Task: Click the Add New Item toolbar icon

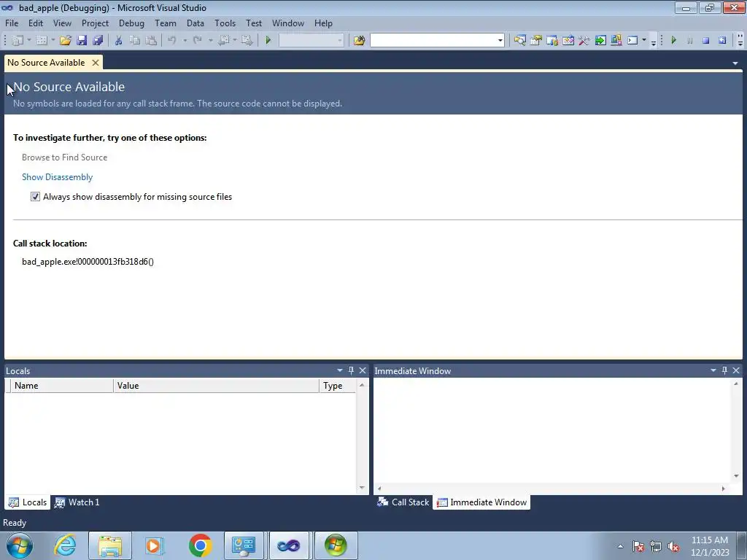Action: [42, 41]
